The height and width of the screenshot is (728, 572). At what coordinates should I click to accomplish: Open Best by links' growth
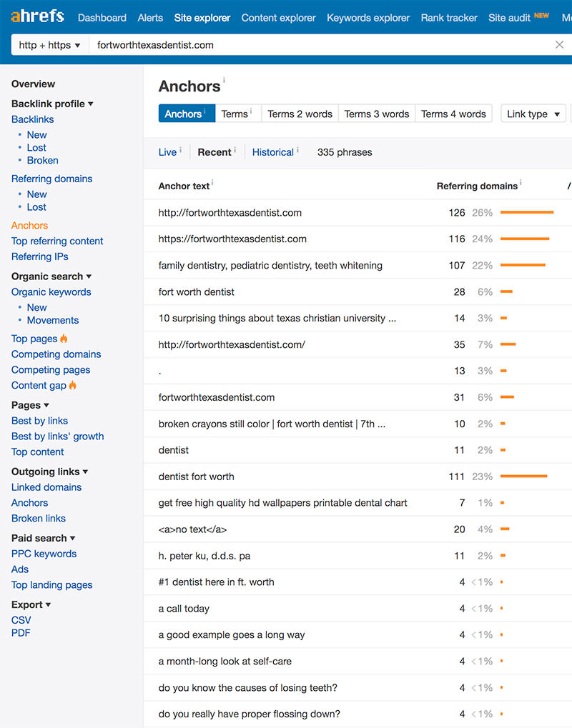coord(58,436)
